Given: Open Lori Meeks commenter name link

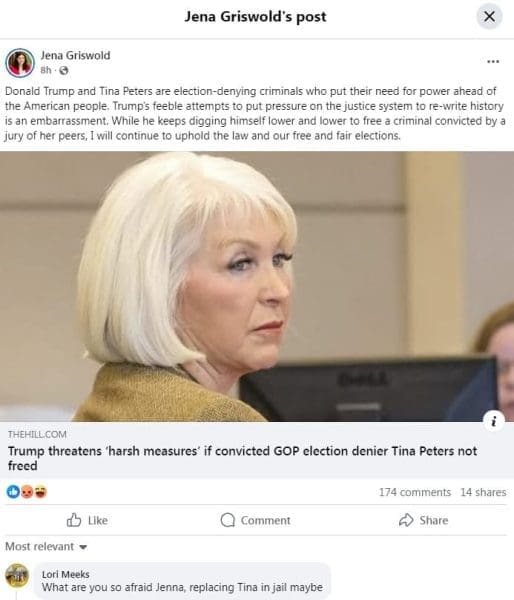Looking at the screenshot, I should (65, 574).
